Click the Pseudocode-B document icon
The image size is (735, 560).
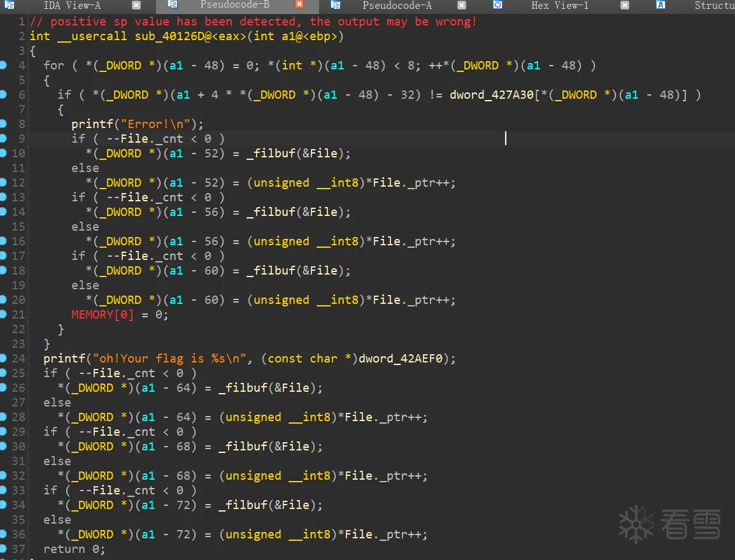(x=173, y=4)
